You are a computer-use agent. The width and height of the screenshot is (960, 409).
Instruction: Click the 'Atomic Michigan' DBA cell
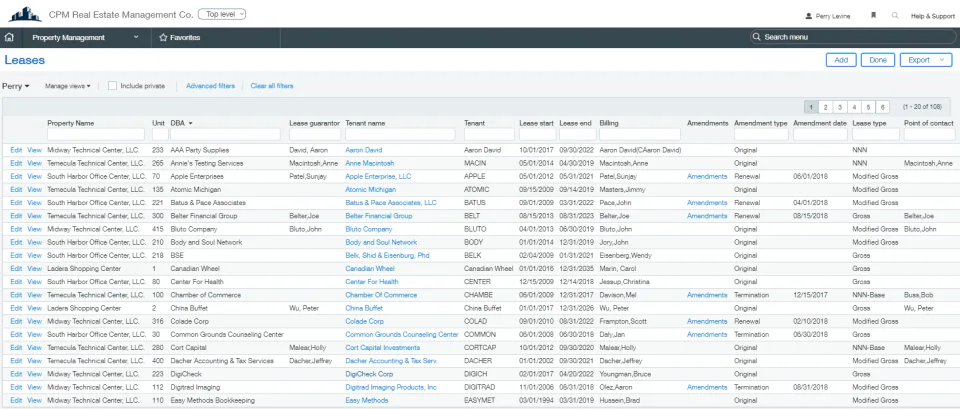(x=195, y=190)
